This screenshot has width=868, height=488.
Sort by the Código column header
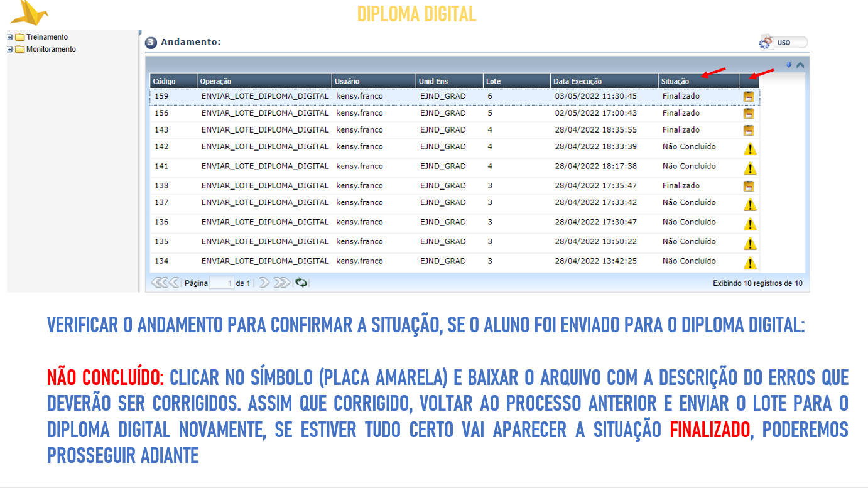tap(173, 81)
